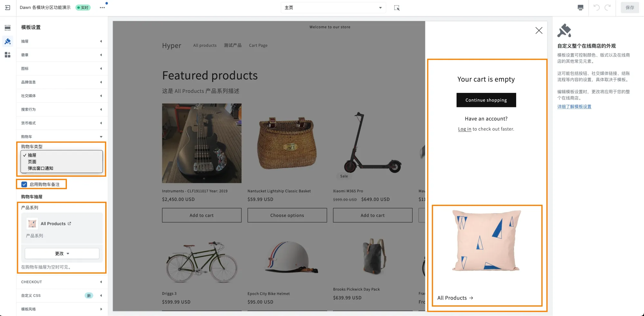The image size is (644, 316).
Task: Open the 更改 dropdown for the collection
Action: [62, 253]
